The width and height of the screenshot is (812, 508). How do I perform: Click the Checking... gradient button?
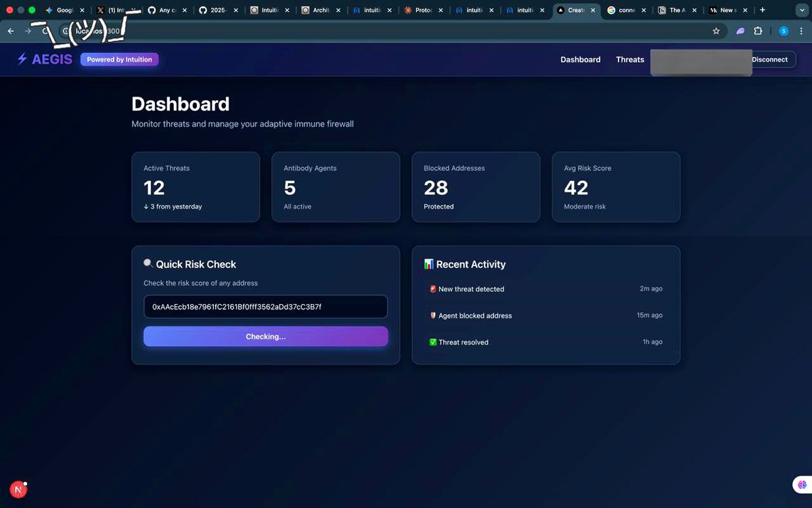tap(266, 337)
